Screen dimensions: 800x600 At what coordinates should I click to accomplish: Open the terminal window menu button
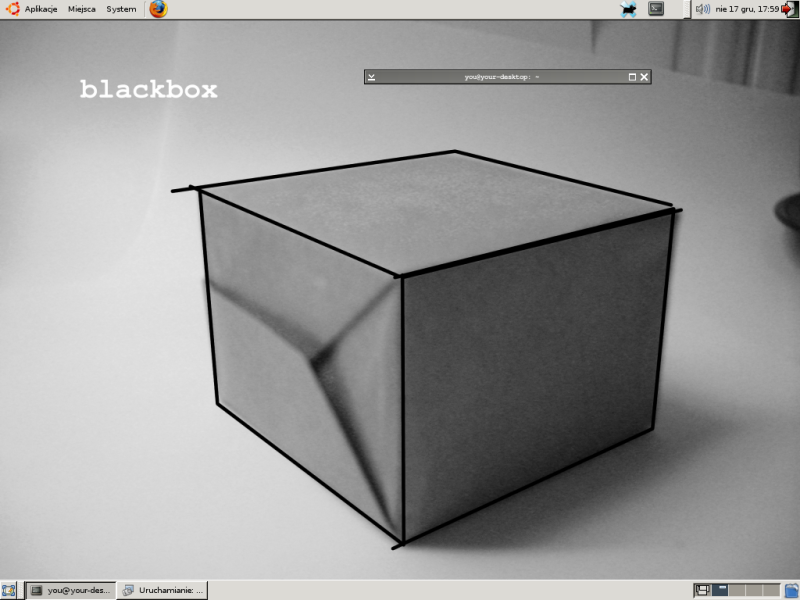click(371, 77)
